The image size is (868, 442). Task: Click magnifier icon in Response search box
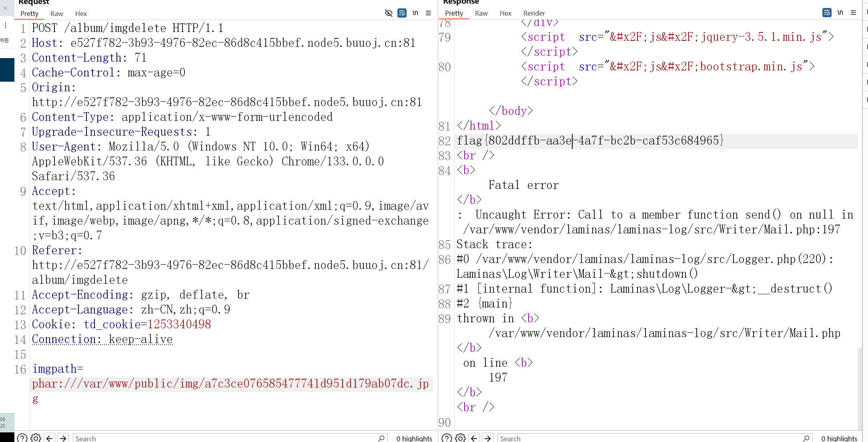pyautogui.click(x=806, y=438)
